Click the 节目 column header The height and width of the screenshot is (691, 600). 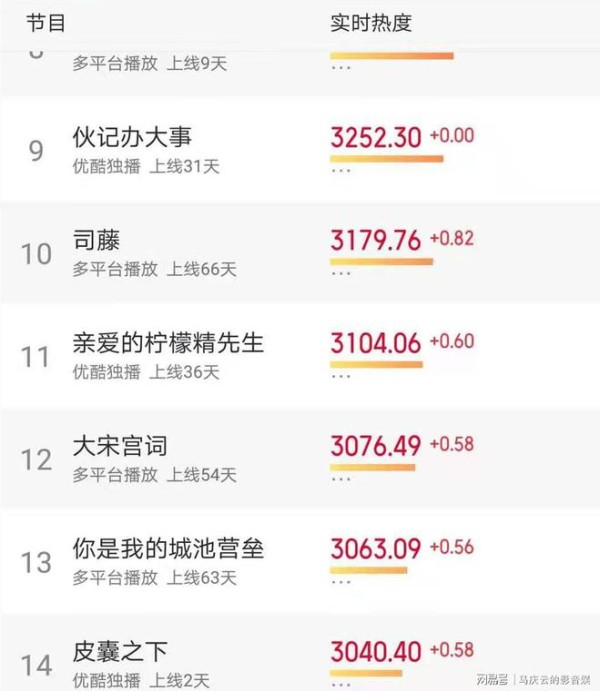(45, 23)
